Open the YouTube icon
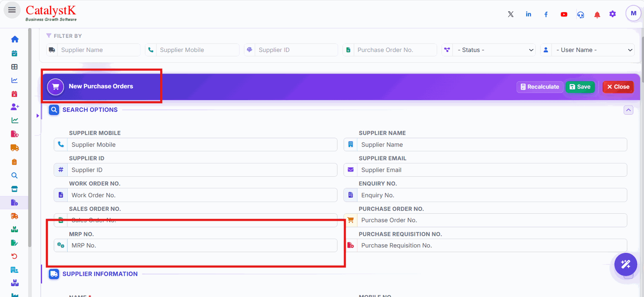 tap(564, 14)
